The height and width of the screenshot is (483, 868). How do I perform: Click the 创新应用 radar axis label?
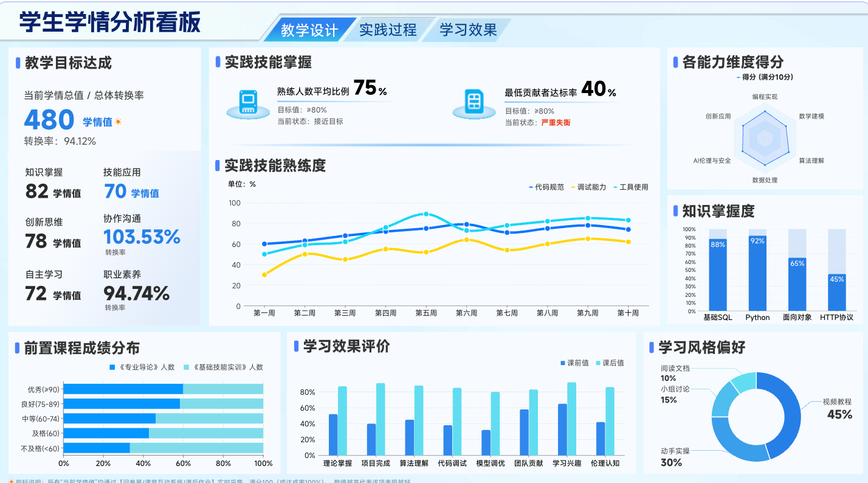point(718,116)
